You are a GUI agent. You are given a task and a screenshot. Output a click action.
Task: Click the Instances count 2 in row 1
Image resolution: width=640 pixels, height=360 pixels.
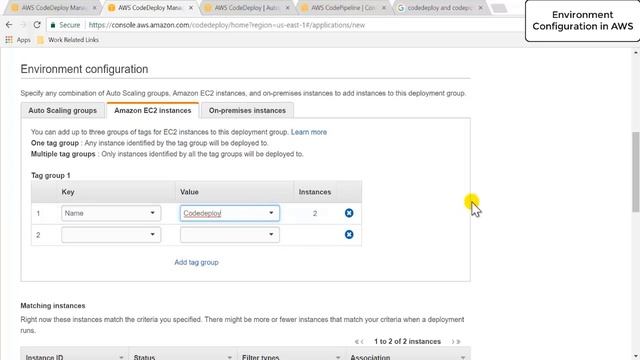tap(315, 213)
